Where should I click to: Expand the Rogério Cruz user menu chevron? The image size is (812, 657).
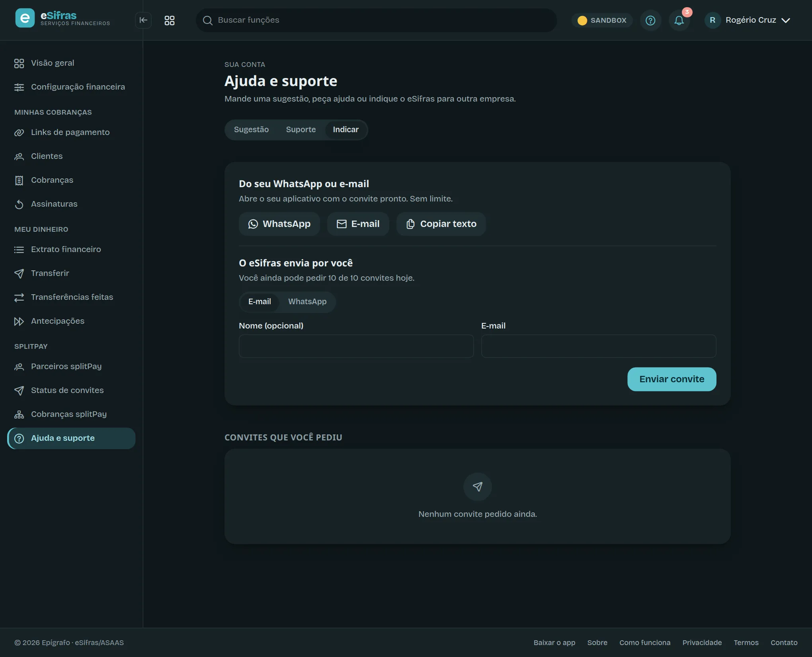click(x=786, y=20)
